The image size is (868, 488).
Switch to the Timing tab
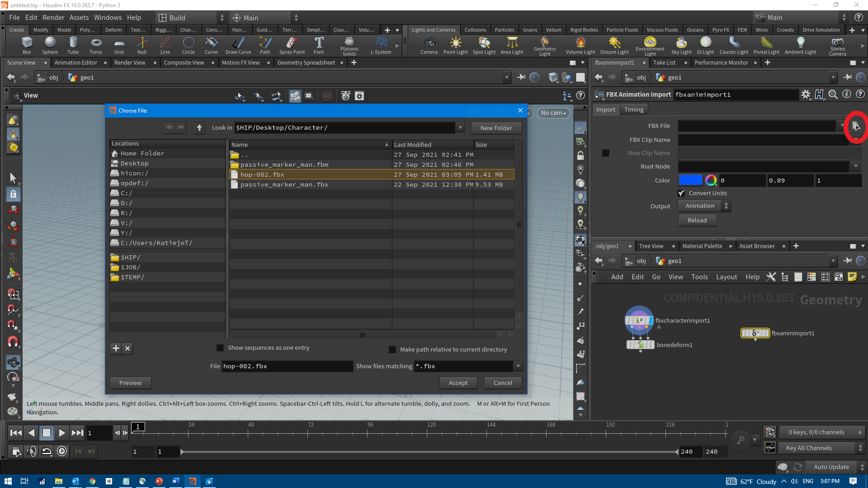tap(634, 110)
